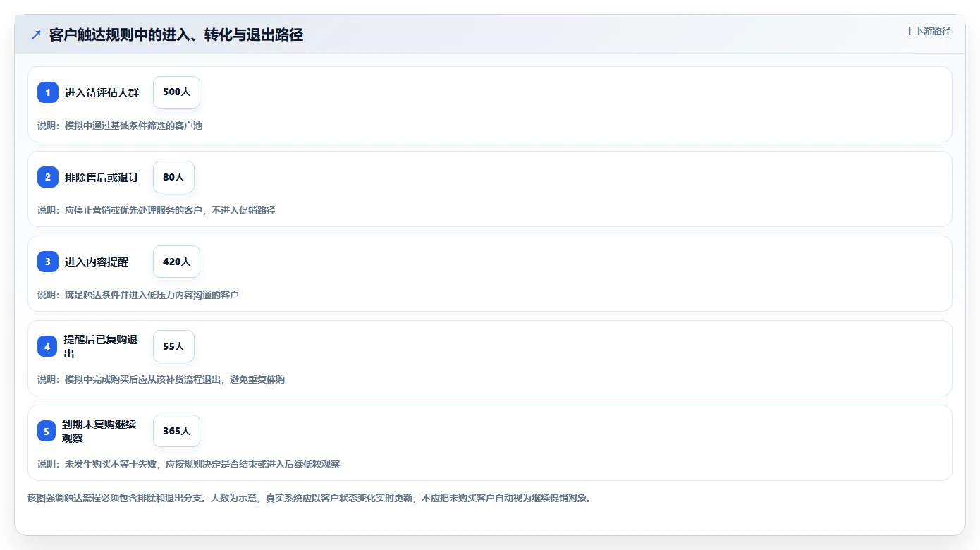Select the 提醒后已复购退出 step label

point(101,346)
